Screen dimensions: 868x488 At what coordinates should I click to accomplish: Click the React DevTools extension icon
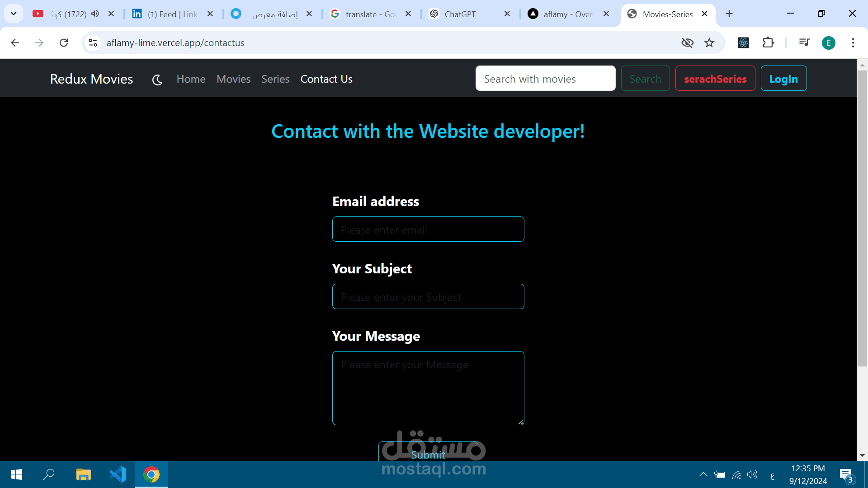pos(743,43)
